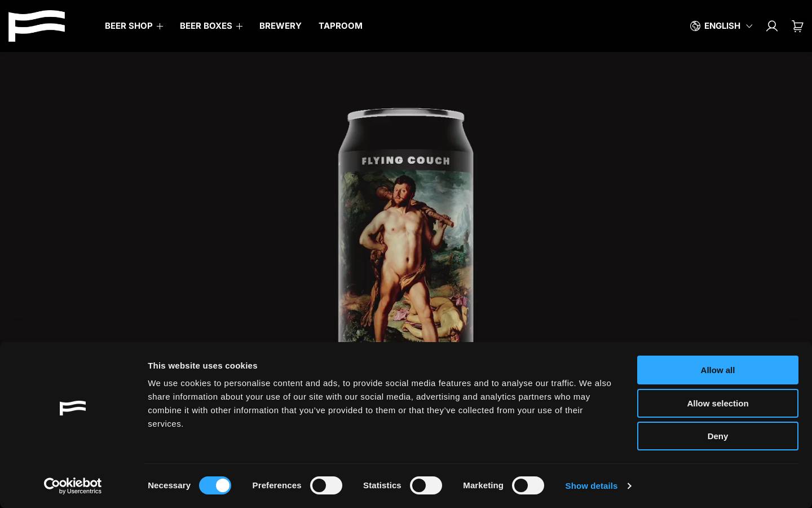Enable the Statistics cookies switch

click(x=426, y=485)
